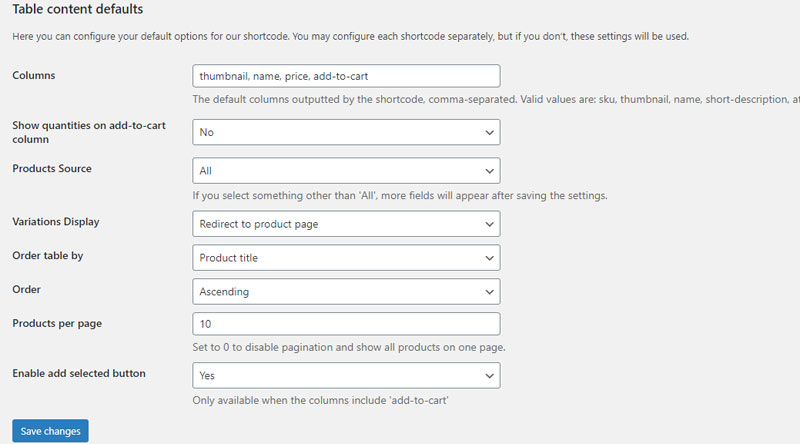The width and height of the screenshot is (800, 444).
Task: Click the chevron arrow on Products Source dropdown
Action: click(x=489, y=171)
